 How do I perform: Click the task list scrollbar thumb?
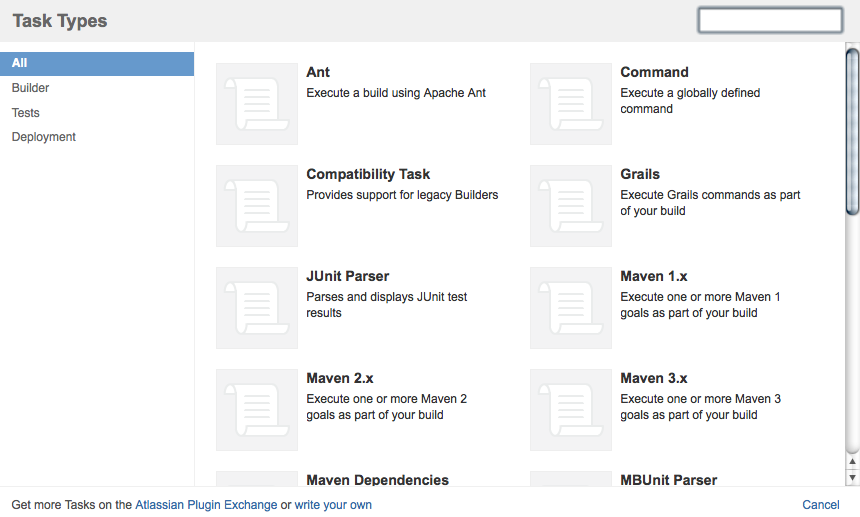coord(852,130)
